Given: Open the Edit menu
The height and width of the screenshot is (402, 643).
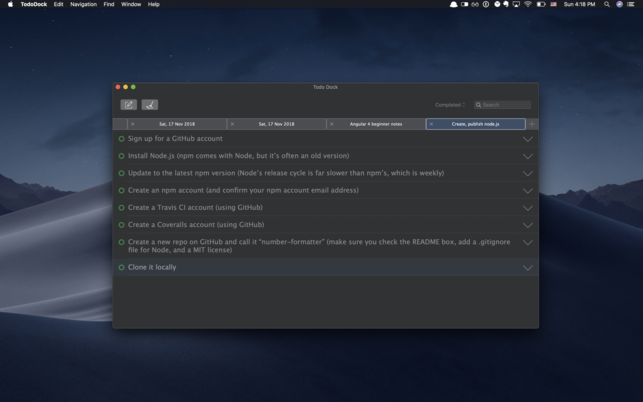Looking at the screenshot, I should pos(58,4).
